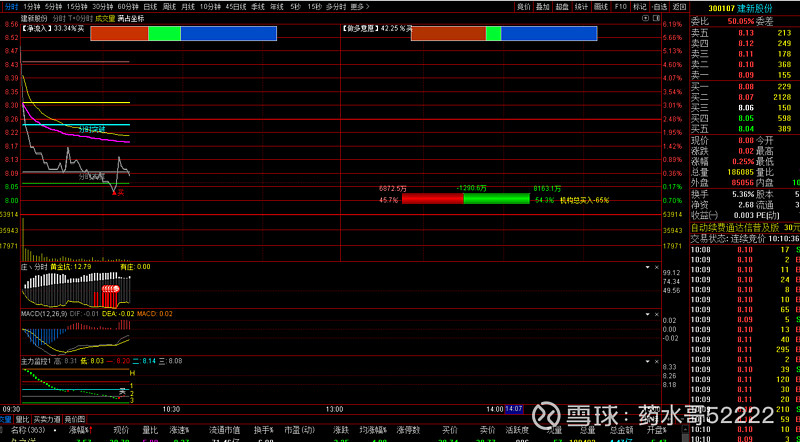Click the 超盘 toolbar button
This screenshot has width=800, height=442.
coord(562,7)
